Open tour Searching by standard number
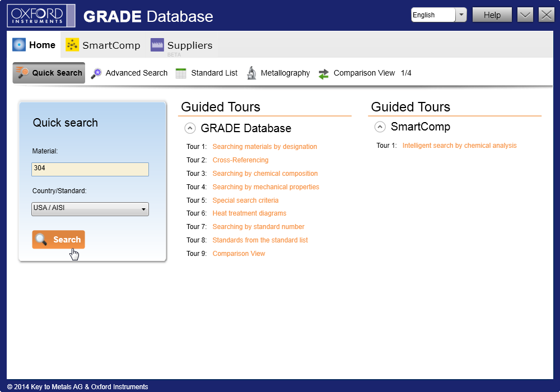Image resolution: width=560 pixels, height=392 pixels. (258, 227)
